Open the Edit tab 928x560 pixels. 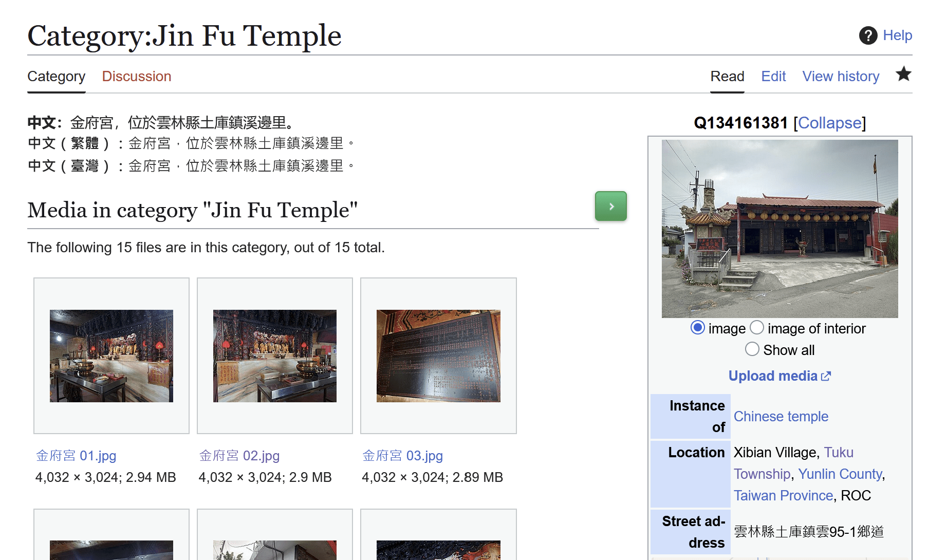tap(773, 77)
